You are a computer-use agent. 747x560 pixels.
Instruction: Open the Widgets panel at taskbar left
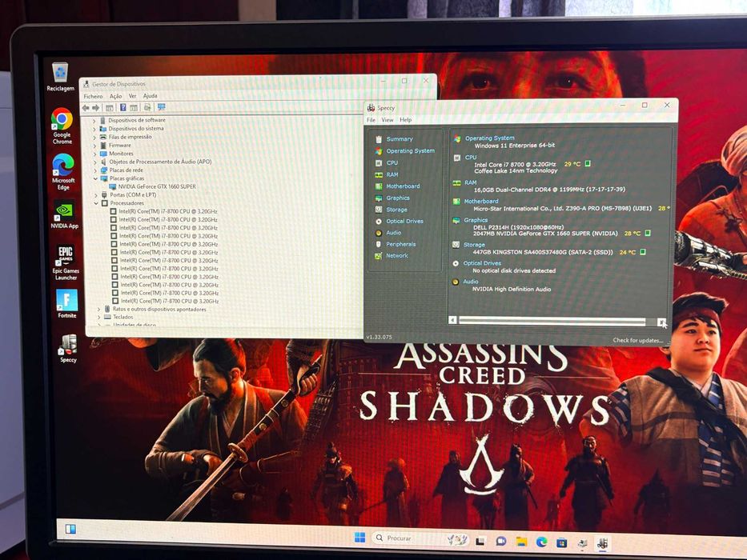pos(70,529)
